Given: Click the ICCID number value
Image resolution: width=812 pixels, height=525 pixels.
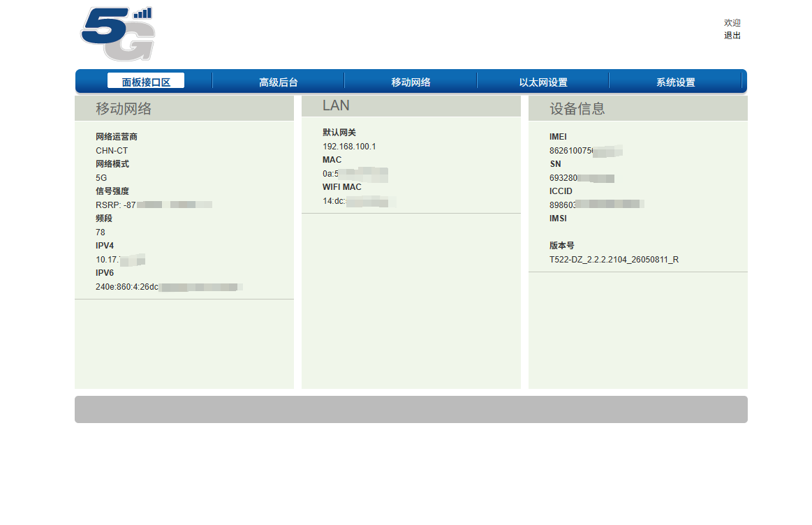Looking at the screenshot, I should 596,205.
